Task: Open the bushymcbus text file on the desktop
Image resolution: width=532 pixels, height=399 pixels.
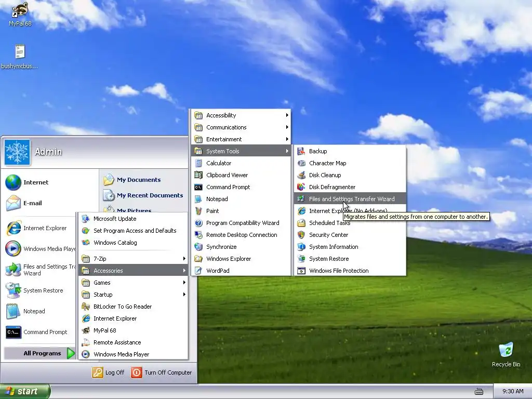Action: point(20,57)
